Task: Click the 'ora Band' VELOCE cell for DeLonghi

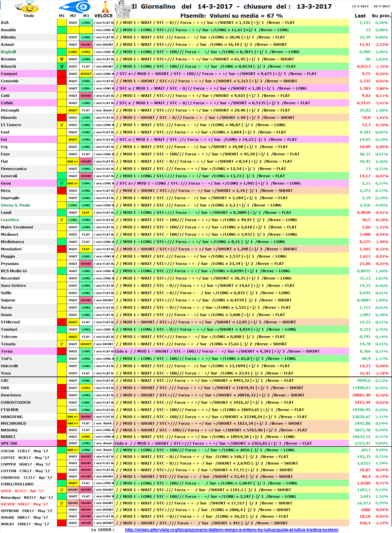Action: (x=104, y=110)
